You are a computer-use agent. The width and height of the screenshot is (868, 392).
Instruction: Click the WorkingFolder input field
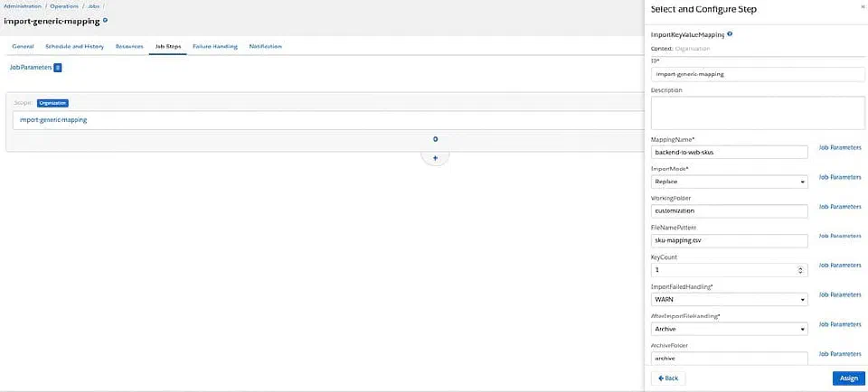(x=729, y=210)
